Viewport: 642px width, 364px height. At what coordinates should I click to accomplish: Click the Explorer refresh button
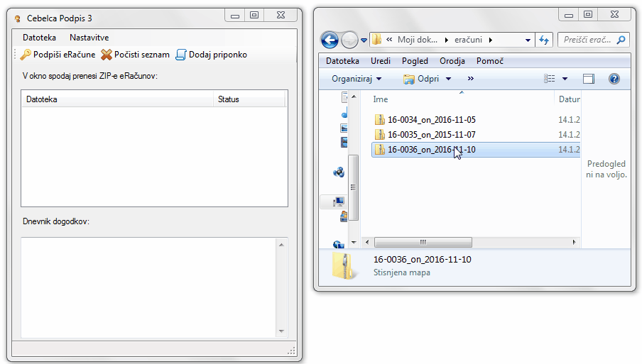point(544,40)
